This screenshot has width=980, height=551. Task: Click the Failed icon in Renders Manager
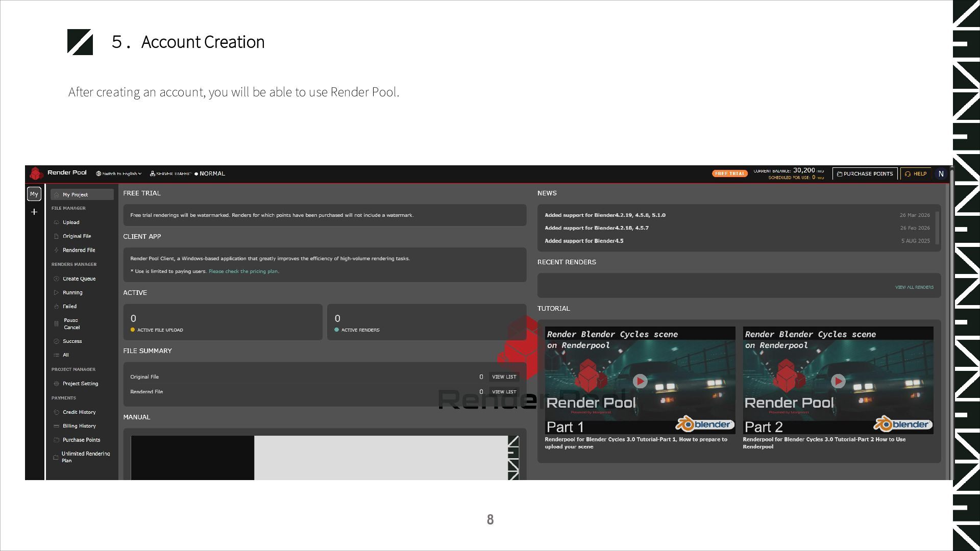[56, 307]
